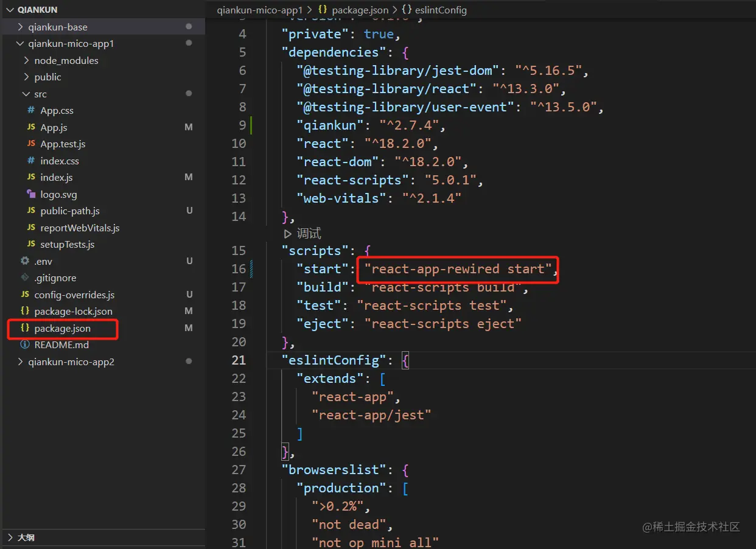Click the 调试 debug code lens

pyautogui.click(x=309, y=234)
